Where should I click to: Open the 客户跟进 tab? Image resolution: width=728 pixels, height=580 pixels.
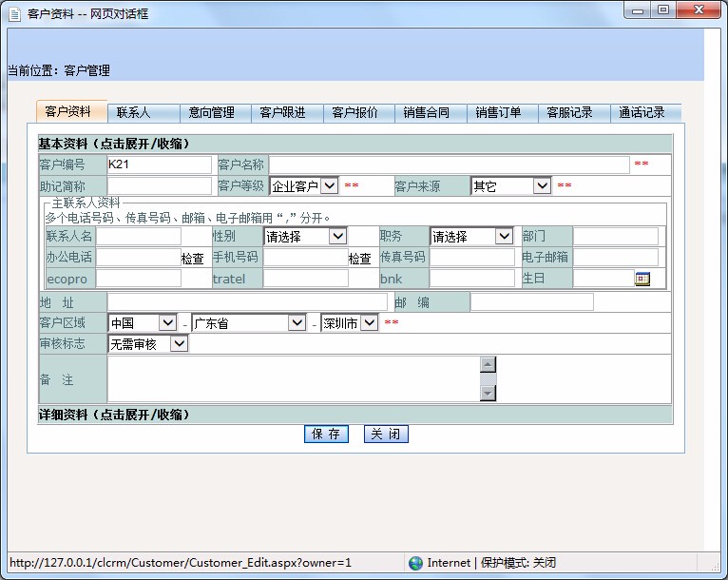[x=287, y=113]
